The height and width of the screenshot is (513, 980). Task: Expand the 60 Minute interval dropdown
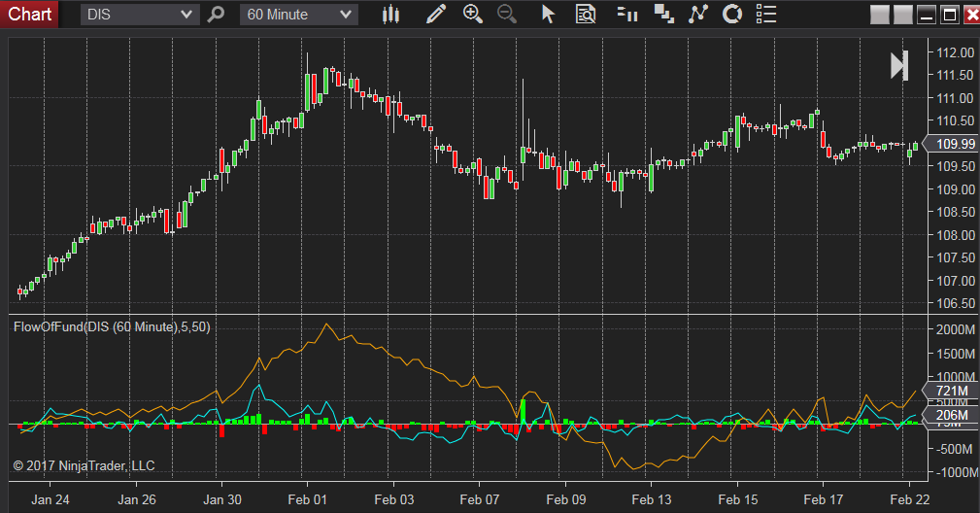(x=299, y=15)
